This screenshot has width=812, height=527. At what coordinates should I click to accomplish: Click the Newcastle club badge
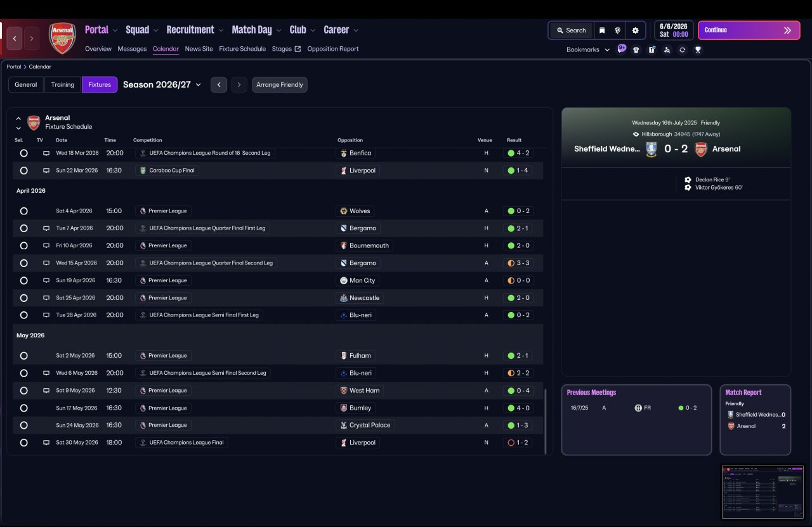tap(344, 298)
